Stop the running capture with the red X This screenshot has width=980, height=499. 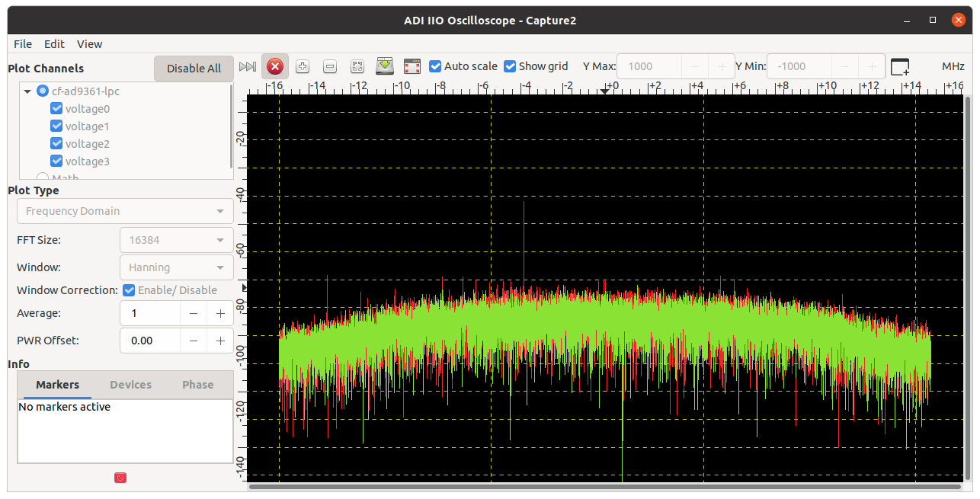tap(275, 67)
